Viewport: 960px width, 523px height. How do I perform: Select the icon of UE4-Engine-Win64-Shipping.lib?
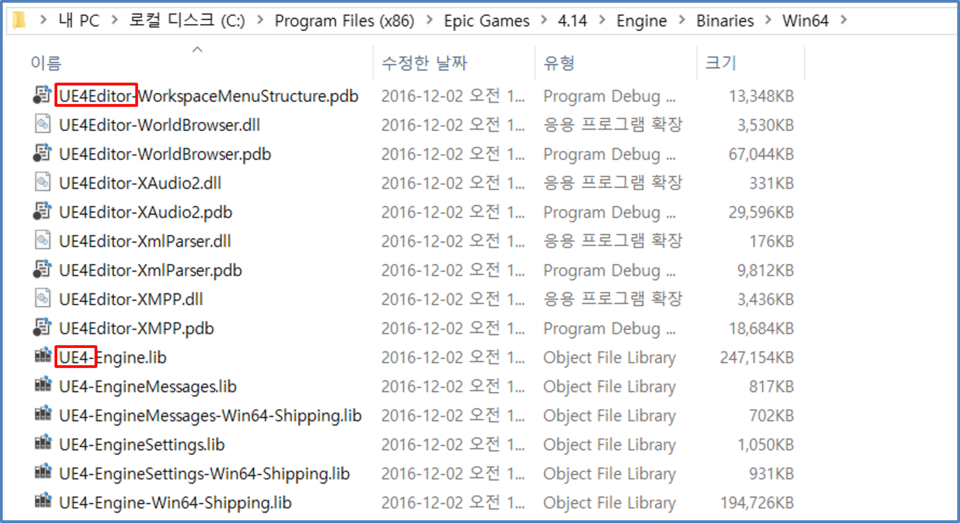(43, 500)
